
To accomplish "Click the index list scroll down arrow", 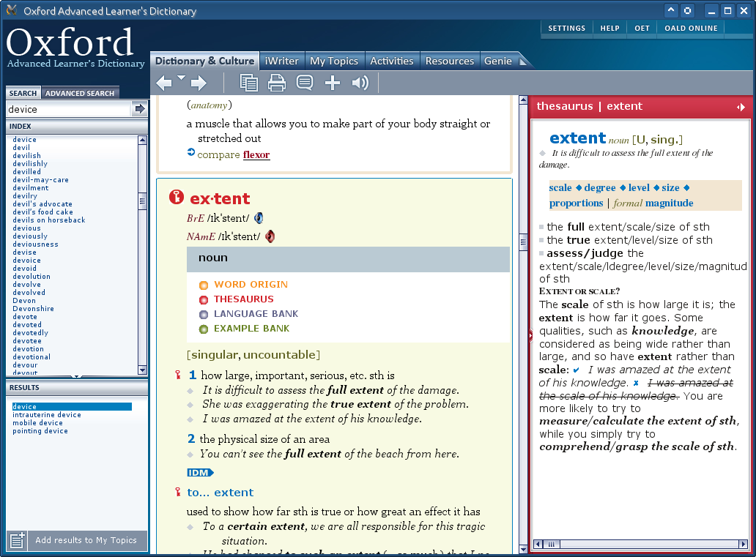I will point(142,370).
